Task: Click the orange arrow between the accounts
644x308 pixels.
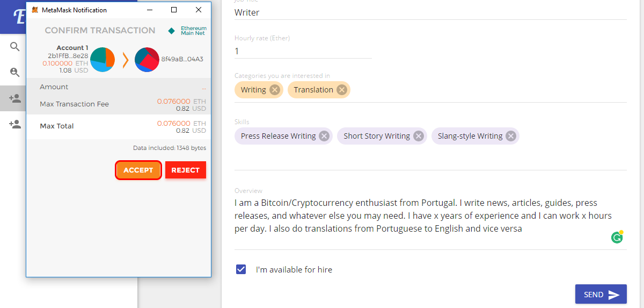Action: pos(126,60)
